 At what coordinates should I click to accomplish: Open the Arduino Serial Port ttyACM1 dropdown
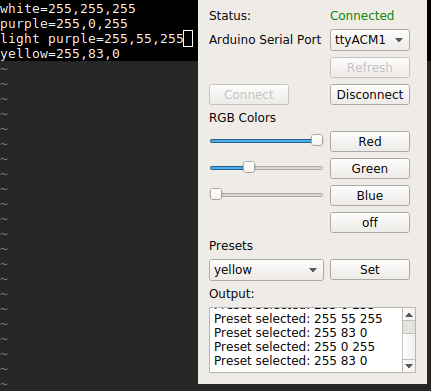click(370, 40)
